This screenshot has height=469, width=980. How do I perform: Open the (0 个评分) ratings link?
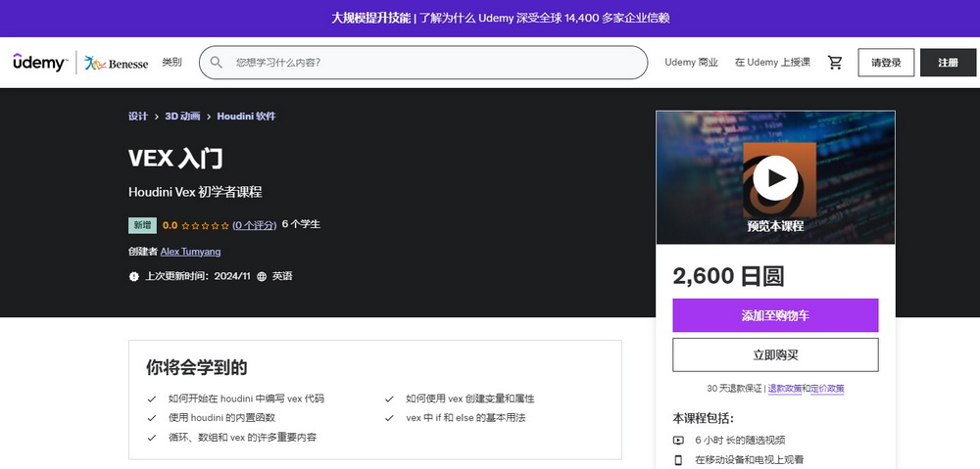[255, 225]
